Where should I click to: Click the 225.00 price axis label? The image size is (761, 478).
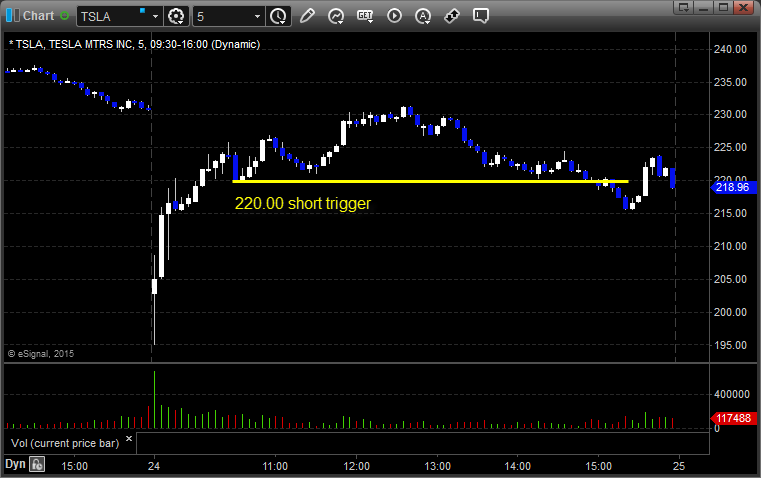(730, 147)
